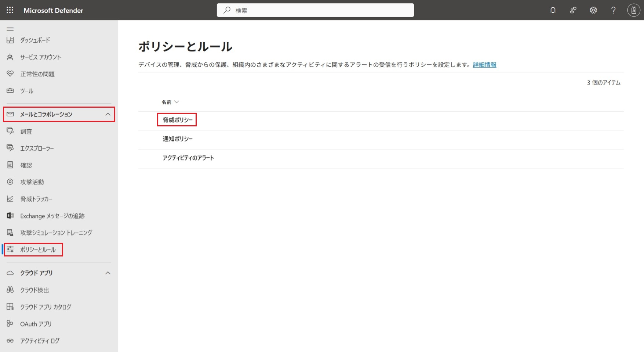The height and width of the screenshot is (352, 644).
Task: Select アクティビティのアラート in the list
Action: coord(188,158)
